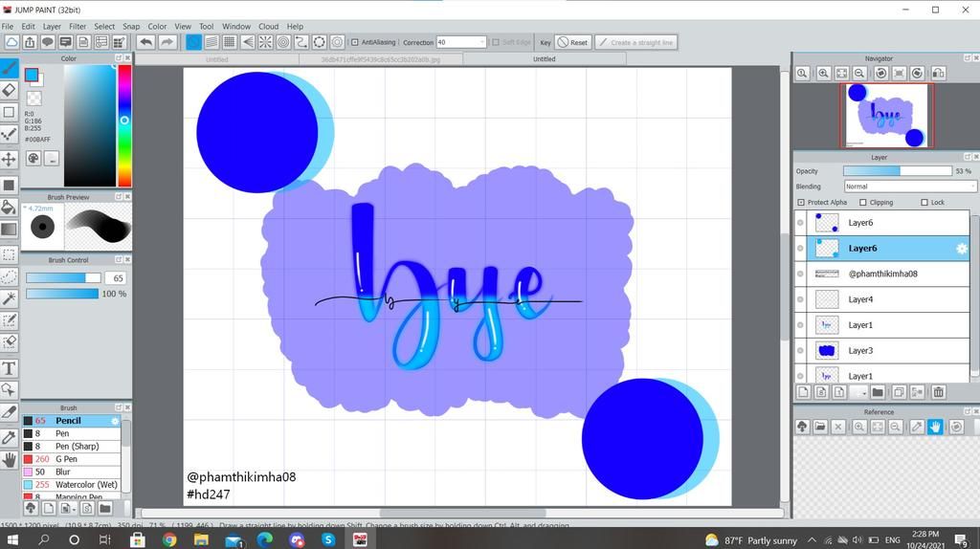Toggle Lock checkbox in Layer panel
The image size is (980, 549).
click(924, 203)
